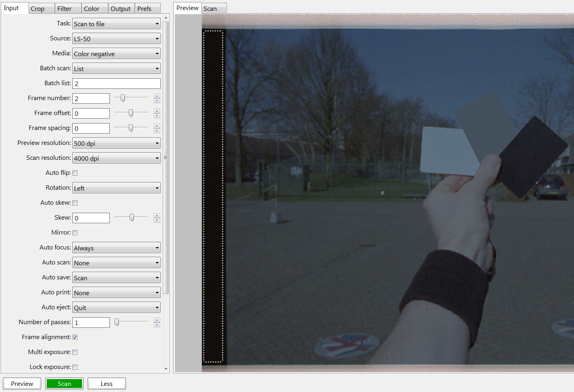Disable the Frame alignment checkbox
This screenshot has width=574, height=392.
75,337
